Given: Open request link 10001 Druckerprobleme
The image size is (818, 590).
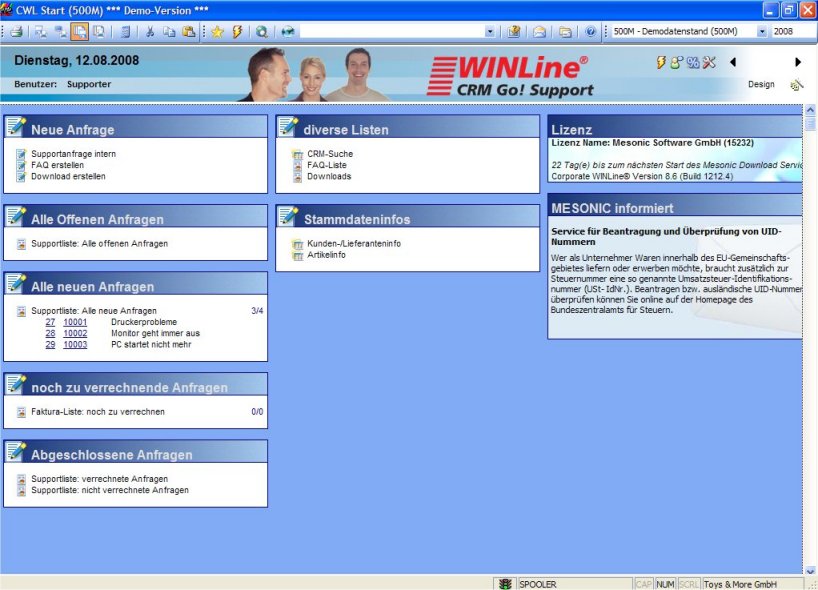Looking at the screenshot, I should [75, 322].
